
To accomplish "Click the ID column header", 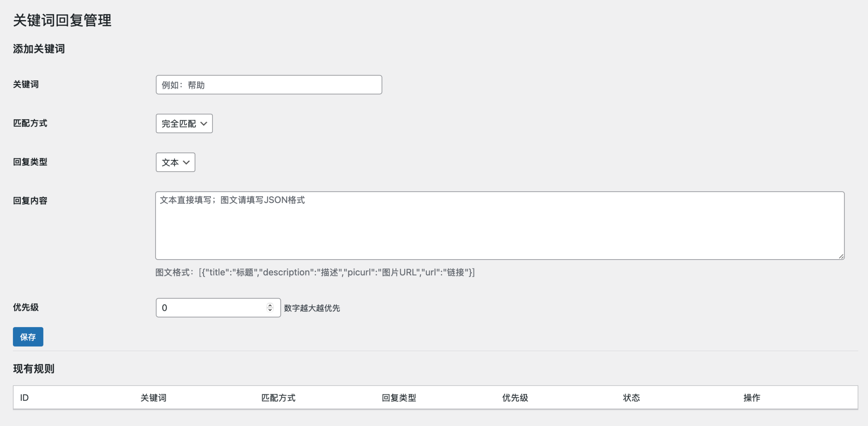I will click(x=24, y=398).
